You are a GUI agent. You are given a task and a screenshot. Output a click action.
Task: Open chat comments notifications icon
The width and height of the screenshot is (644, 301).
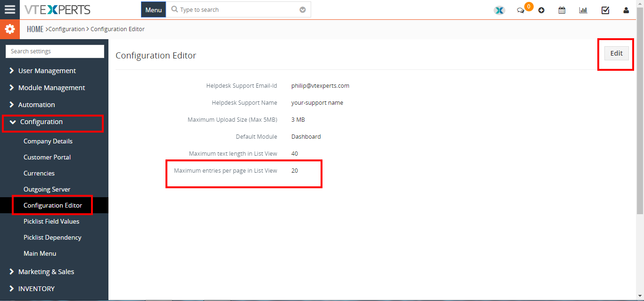point(520,10)
